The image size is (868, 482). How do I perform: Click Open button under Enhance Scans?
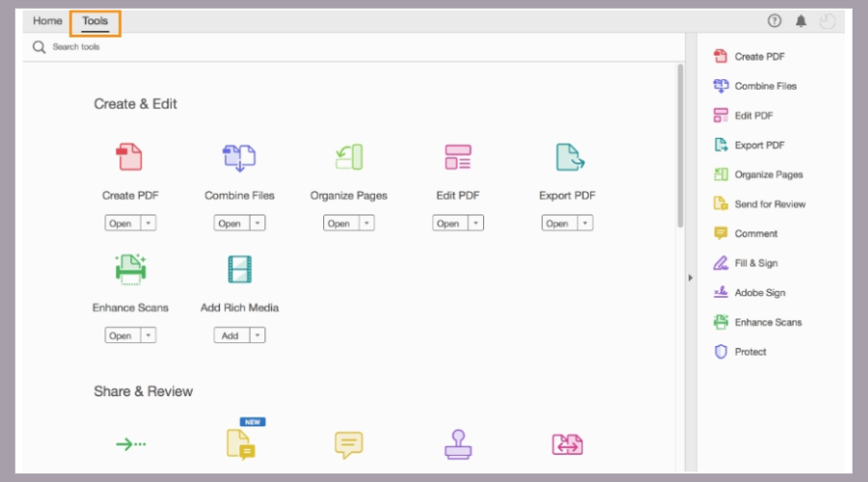pos(122,335)
